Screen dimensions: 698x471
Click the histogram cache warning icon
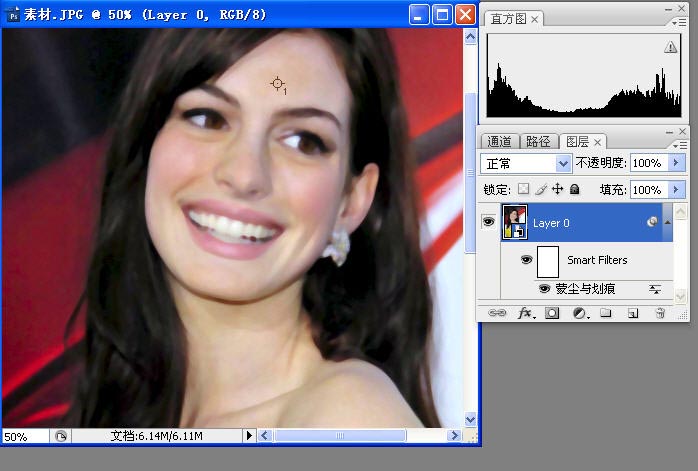click(x=670, y=47)
